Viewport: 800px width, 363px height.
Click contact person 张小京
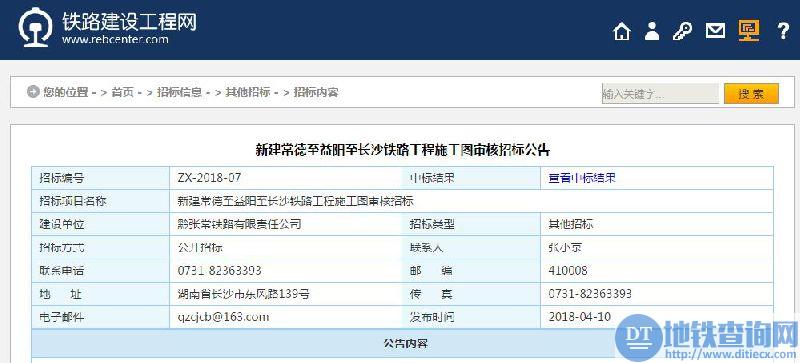[x=565, y=248]
